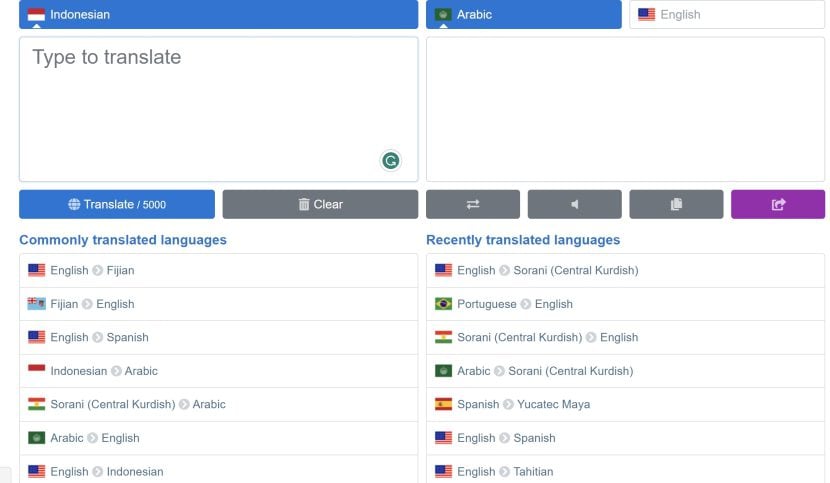Screen dimensions: 830x483
Task: Open the recently translated English to Spanish pair
Action: [625, 438]
